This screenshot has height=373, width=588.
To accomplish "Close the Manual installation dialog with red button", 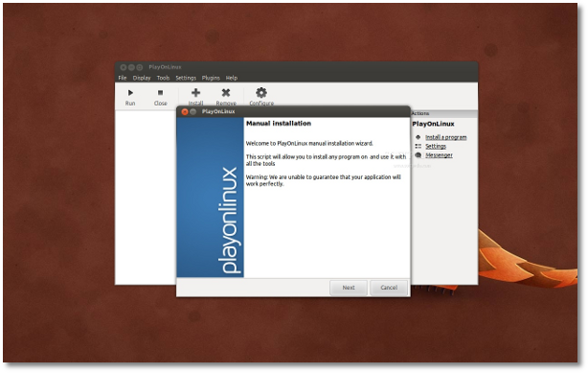I will pyautogui.click(x=185, y=111).
